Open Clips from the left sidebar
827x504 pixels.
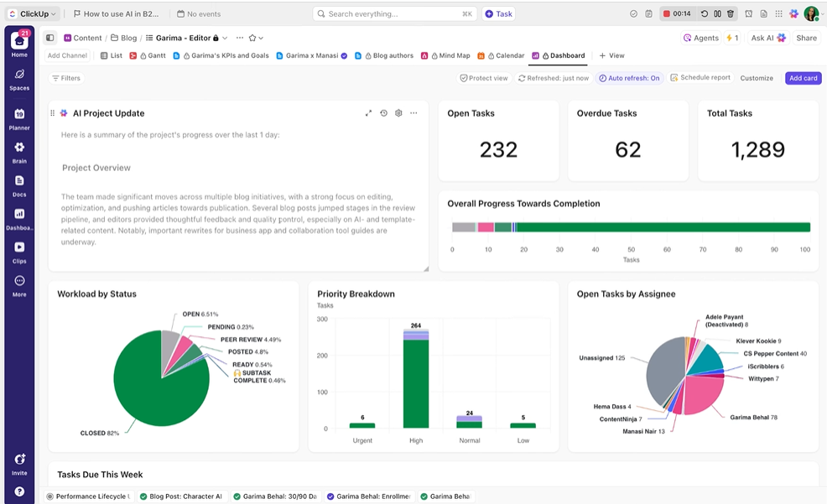pyautogui.click(x=18, y=247)
